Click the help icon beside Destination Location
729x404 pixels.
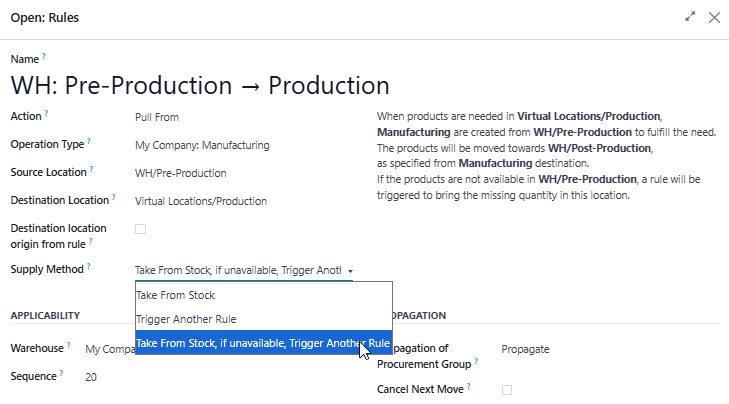tap(113, 197)
